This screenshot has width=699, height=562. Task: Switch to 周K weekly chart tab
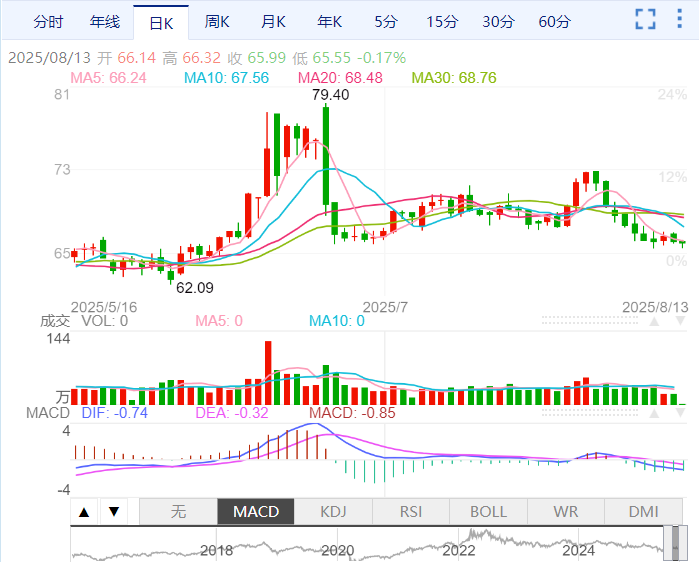pyautogui.click(x=217, y=21)
